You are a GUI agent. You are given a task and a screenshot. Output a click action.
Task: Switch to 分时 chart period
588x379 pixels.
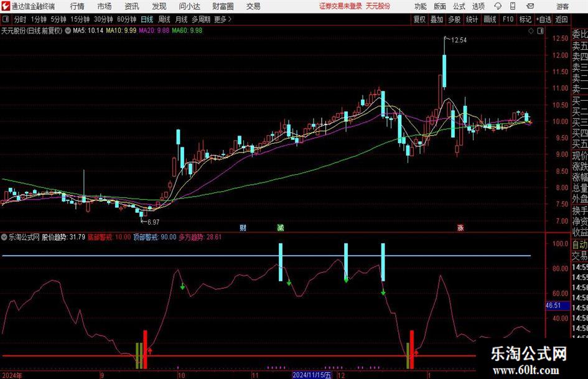click(21, 19)
